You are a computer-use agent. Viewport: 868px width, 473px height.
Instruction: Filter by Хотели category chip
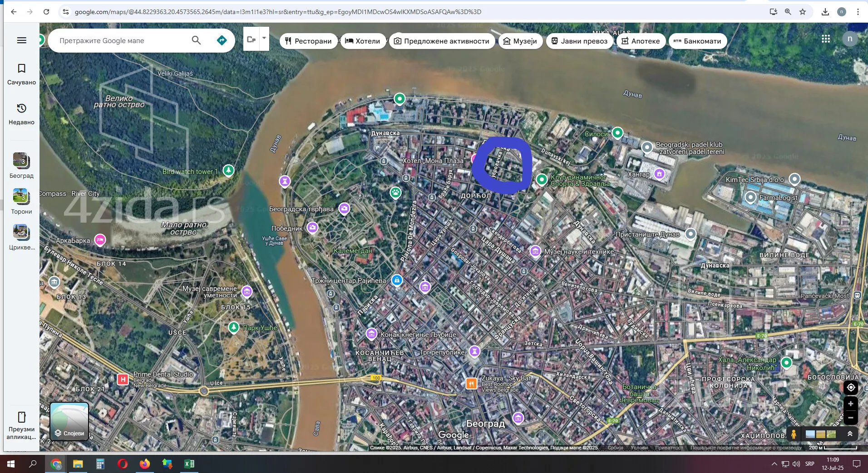[x=363, y=41]
